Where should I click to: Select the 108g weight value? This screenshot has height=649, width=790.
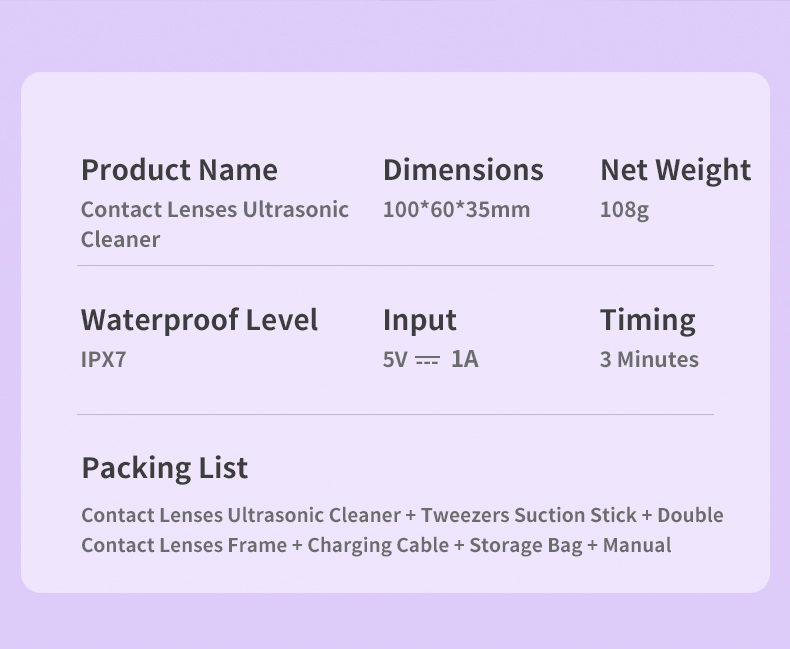click(624, 211)
